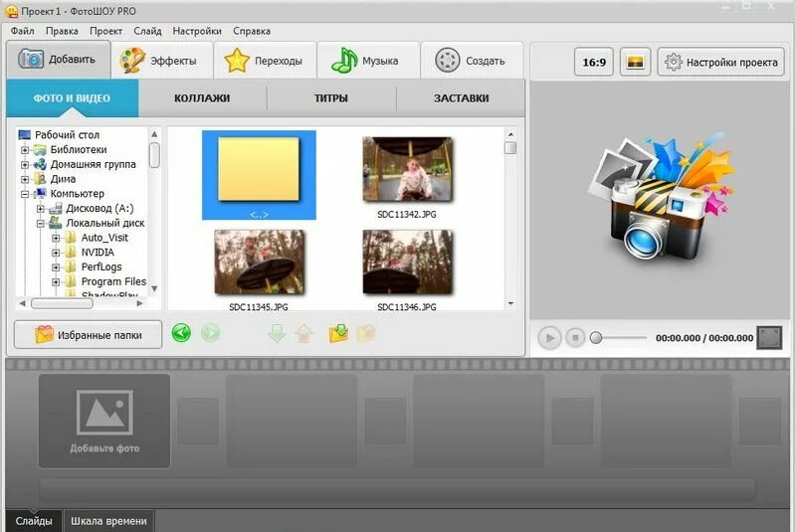Collapse the Локальный диск node
This screenshot has width=796, height=532.
[40, 224]
